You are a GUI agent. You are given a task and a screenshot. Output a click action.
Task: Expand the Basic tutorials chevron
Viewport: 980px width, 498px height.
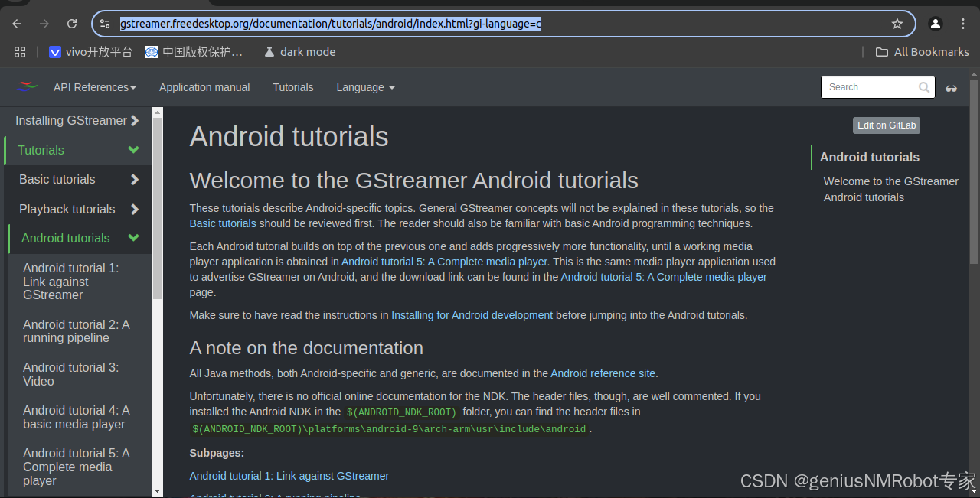135,179
